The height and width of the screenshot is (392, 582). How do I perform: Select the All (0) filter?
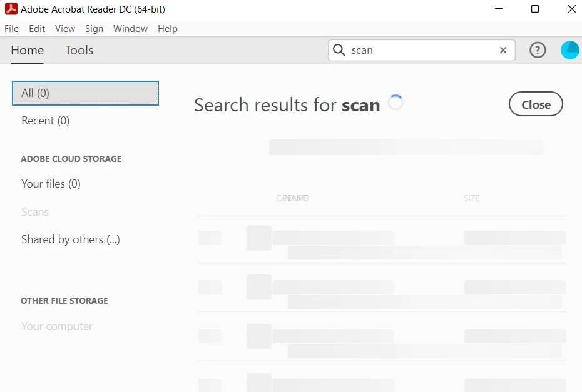coord(85,93)
